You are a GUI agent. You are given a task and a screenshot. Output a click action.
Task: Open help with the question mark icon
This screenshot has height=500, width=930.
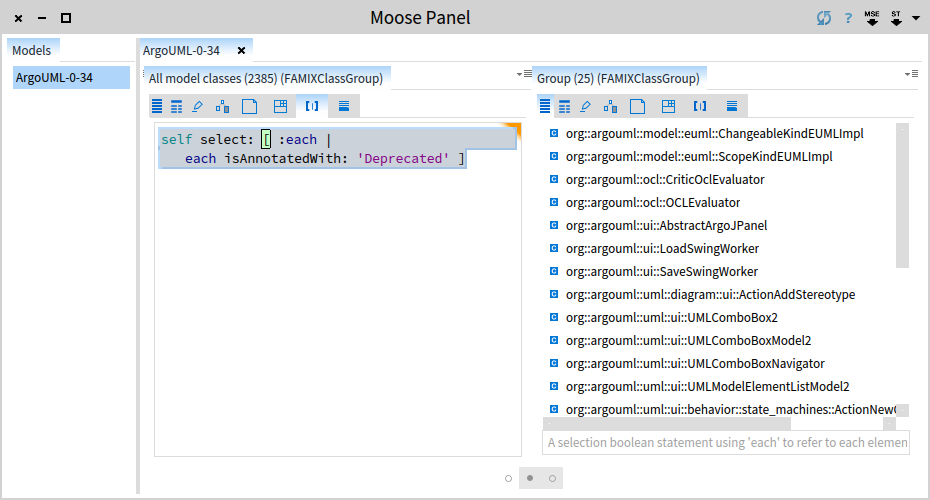click(848, 18)
